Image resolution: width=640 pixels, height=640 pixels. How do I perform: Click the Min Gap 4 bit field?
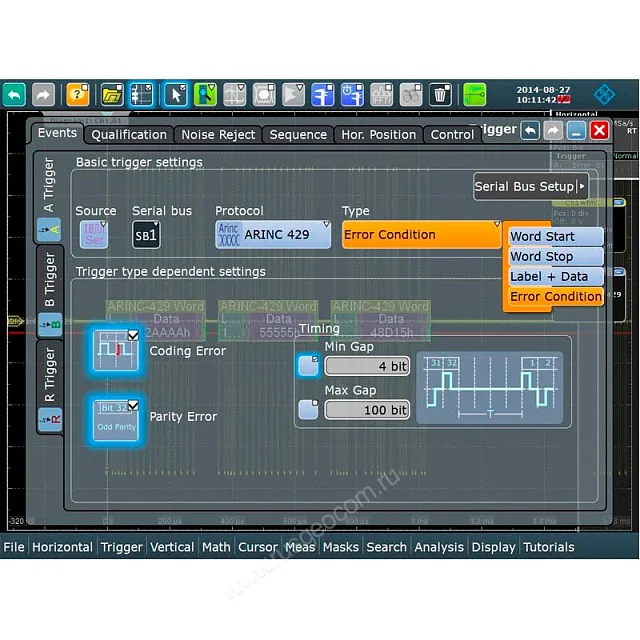click(367, 367)
